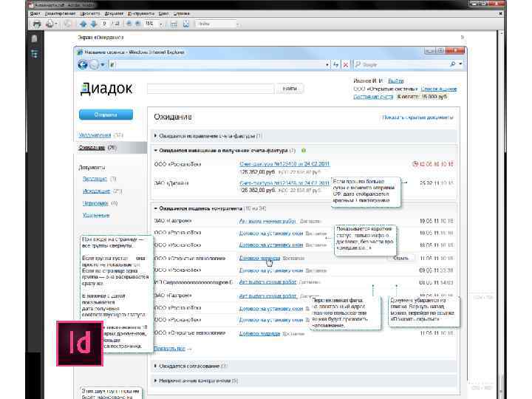Open the Справка menu

[182, 13]
